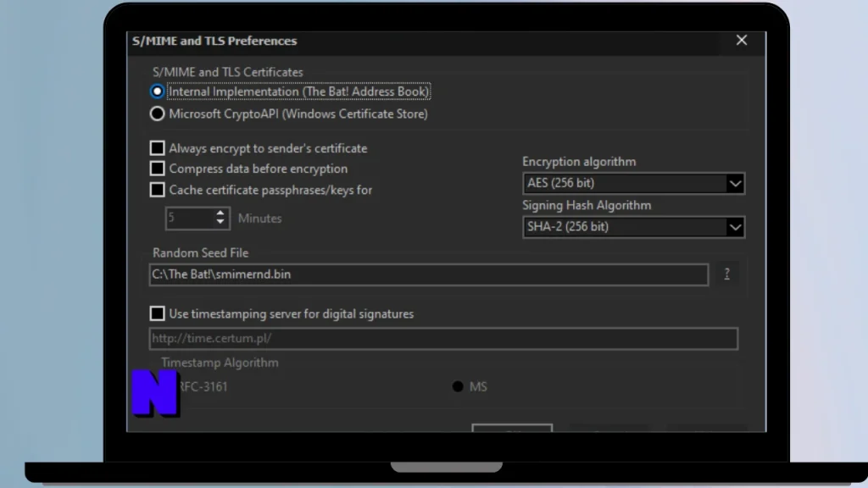Click the Random Seed File label

(200, 252)
